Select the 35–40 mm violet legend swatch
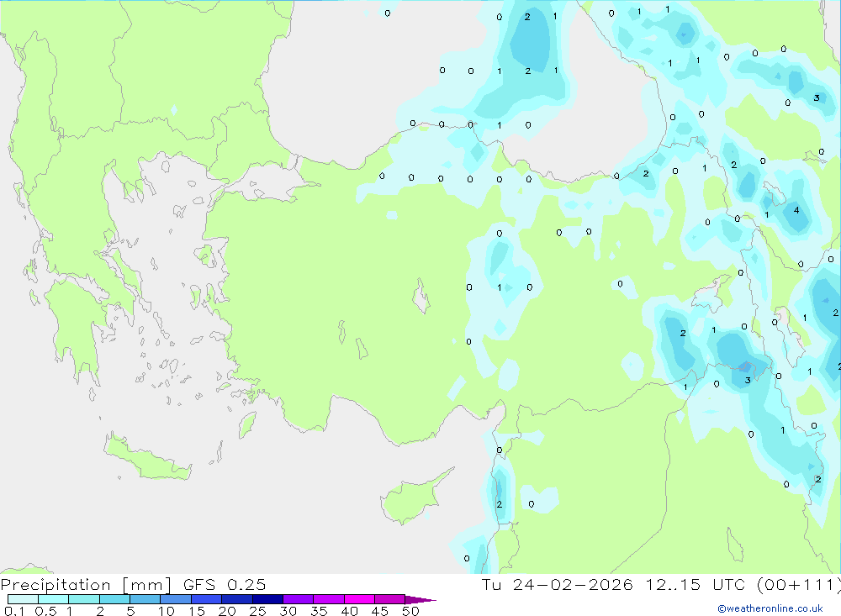The width and height of the screenshot is (841, 616). 329,599
